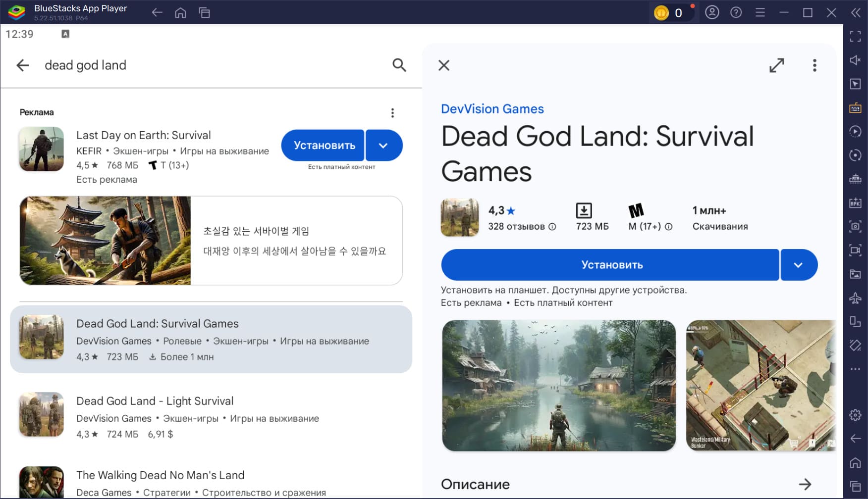Open the Korean survival game ad banner
The width and height of the screenshot is (868, 499).
(211, 241)
